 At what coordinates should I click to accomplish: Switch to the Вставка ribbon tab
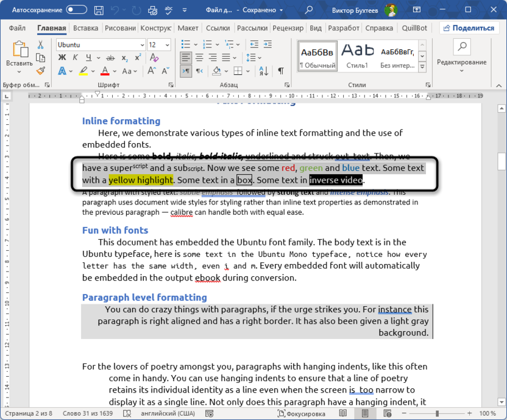click(85, 28)
